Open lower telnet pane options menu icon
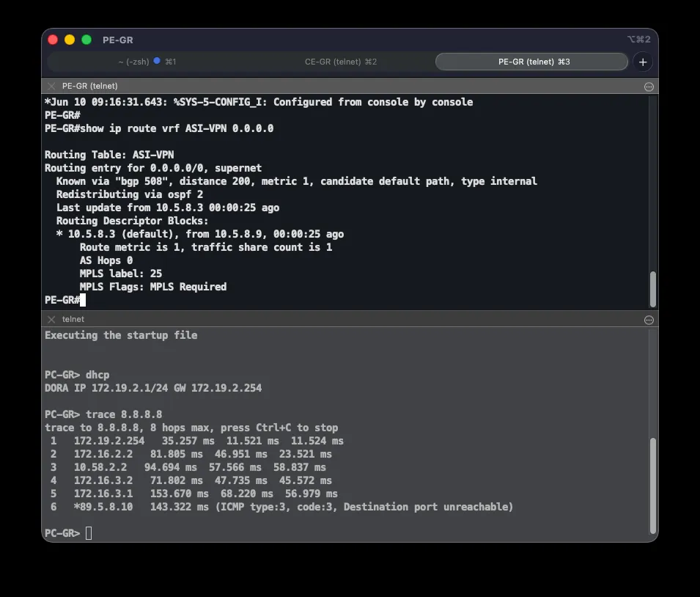The height and width of the screenshot is (597, 700). [x=649, y=320]
